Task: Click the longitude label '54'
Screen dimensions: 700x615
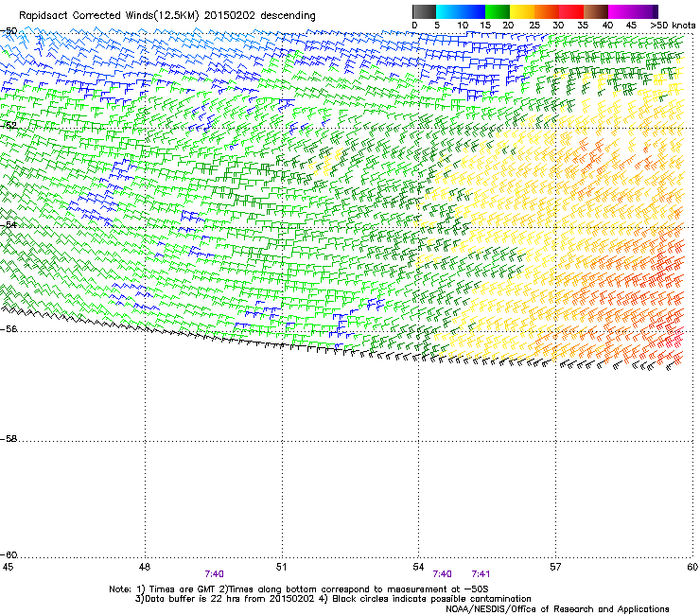Action: [x=418, y=567]
